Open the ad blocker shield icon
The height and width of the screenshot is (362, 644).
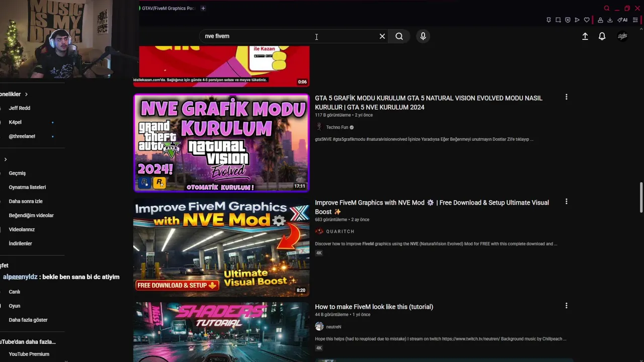click(x=568, y=20)
